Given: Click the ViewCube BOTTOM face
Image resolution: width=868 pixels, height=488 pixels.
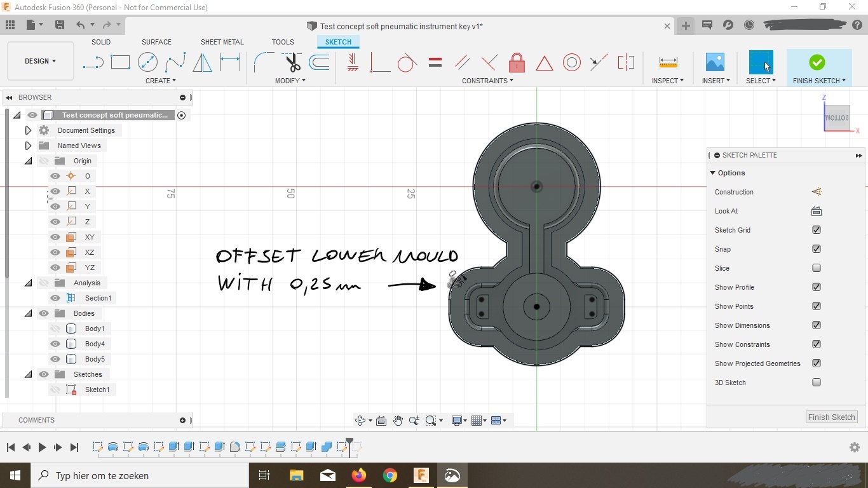Looking at the screenshot, I should [837, 118].
